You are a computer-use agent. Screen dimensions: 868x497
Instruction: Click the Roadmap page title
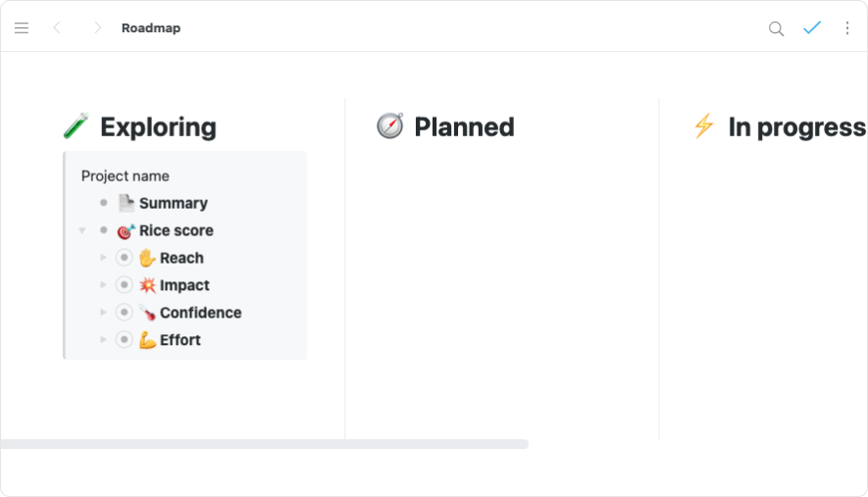(151, 28)
